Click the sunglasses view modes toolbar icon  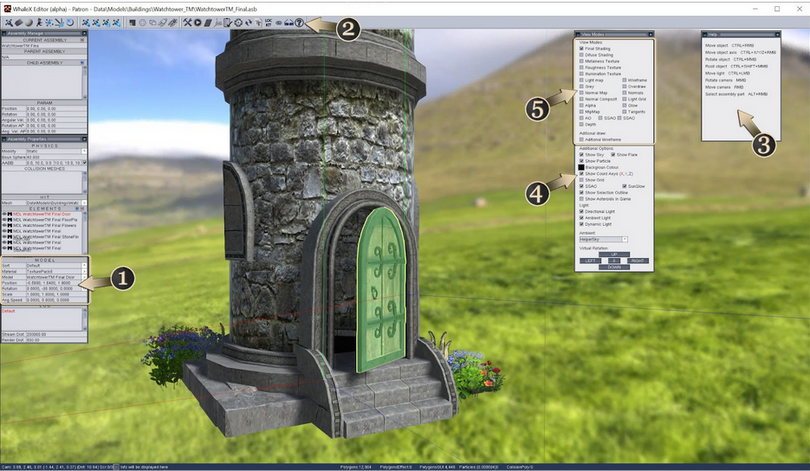pyautogui.click(x=289, y=23)
